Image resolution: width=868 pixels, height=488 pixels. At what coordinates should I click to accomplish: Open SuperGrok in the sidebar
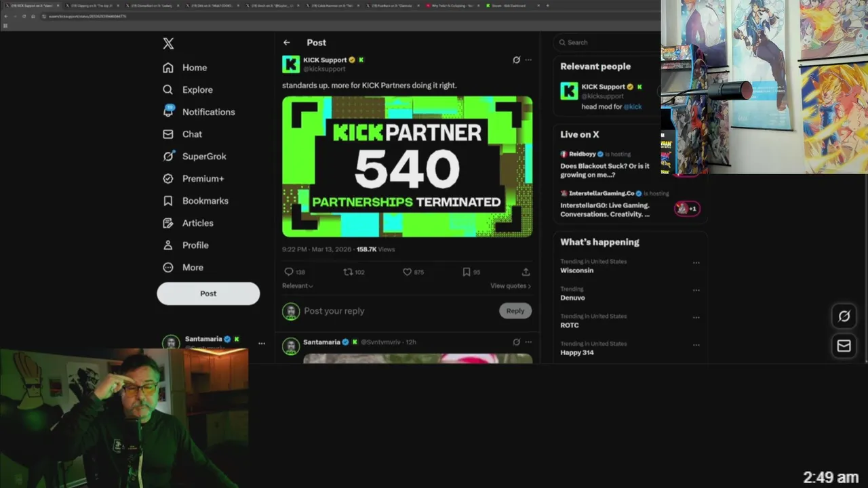(x=195, y=156)
